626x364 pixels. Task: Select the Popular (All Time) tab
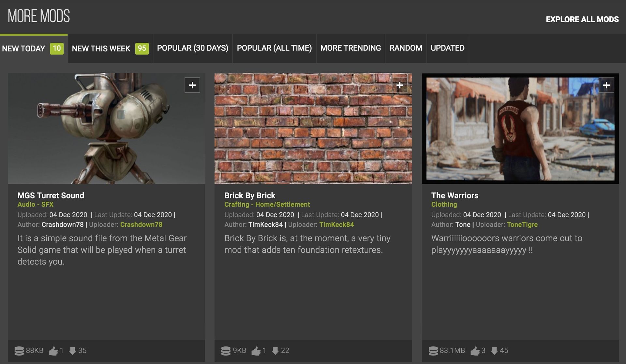(274, 48)
